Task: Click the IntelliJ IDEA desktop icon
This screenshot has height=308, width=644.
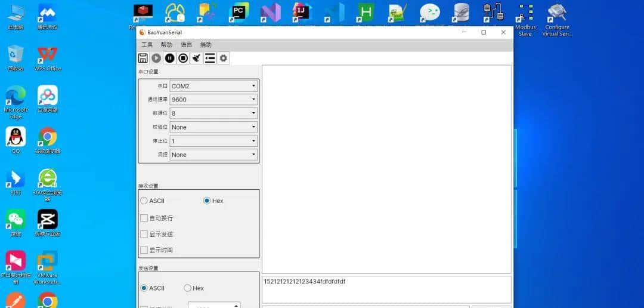Action: [302, 13]
